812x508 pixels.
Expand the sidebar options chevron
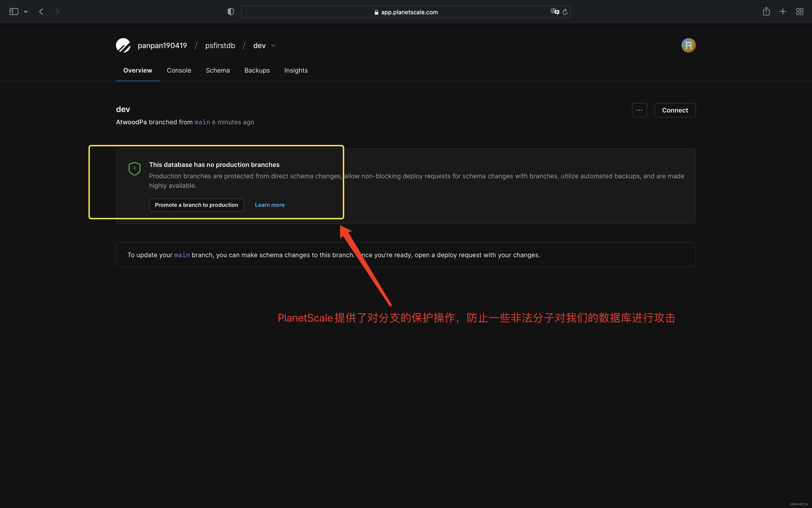tap(26, 12)
